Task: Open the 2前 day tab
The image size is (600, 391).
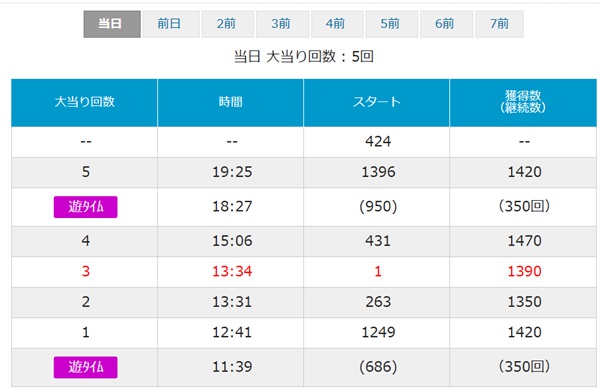Action: click(x=228, y=24)
